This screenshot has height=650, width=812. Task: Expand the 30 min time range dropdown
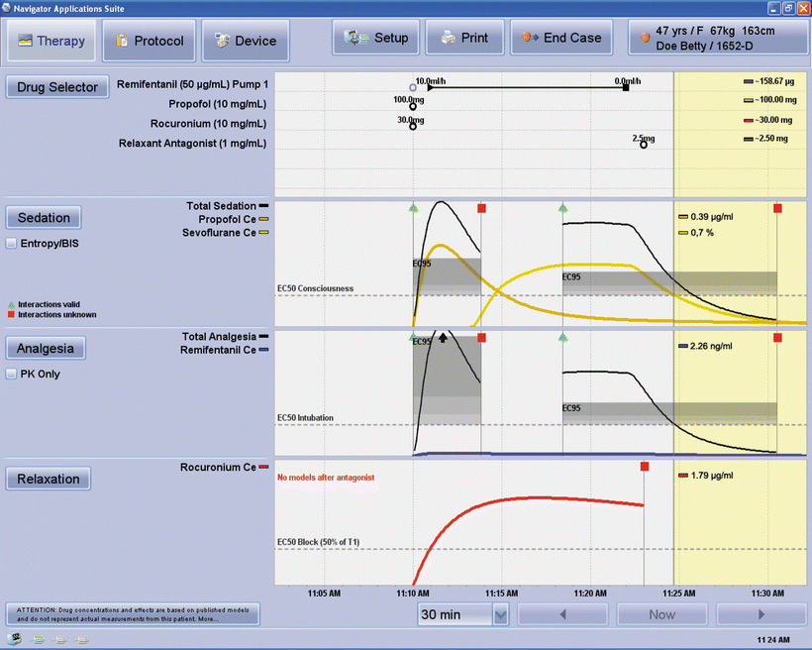(500, 614)
